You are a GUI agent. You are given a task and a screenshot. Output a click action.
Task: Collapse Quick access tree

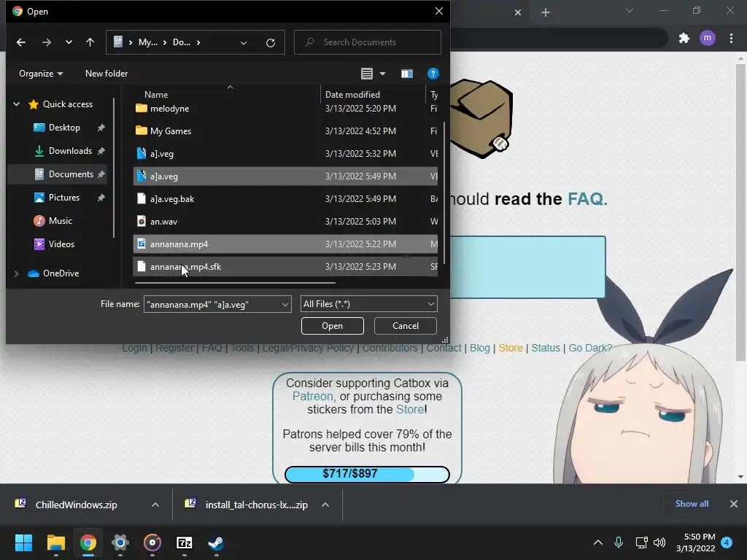click(x=17, y=104)
